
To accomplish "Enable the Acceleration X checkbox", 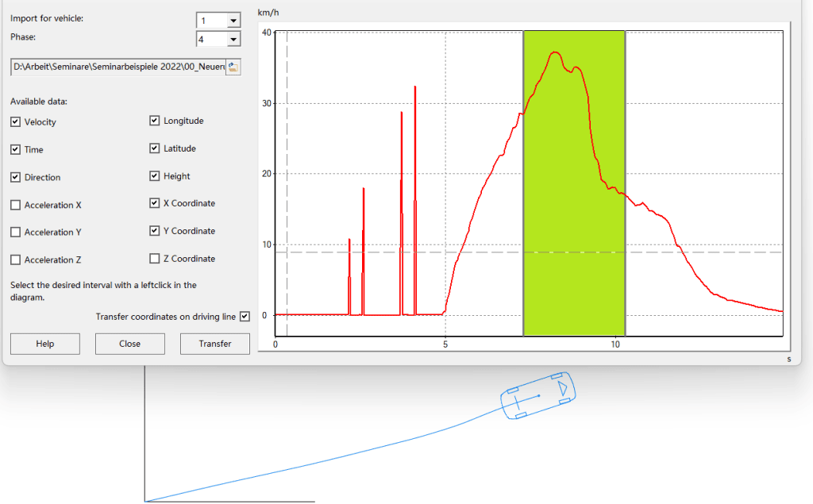I will coord(16,205).
